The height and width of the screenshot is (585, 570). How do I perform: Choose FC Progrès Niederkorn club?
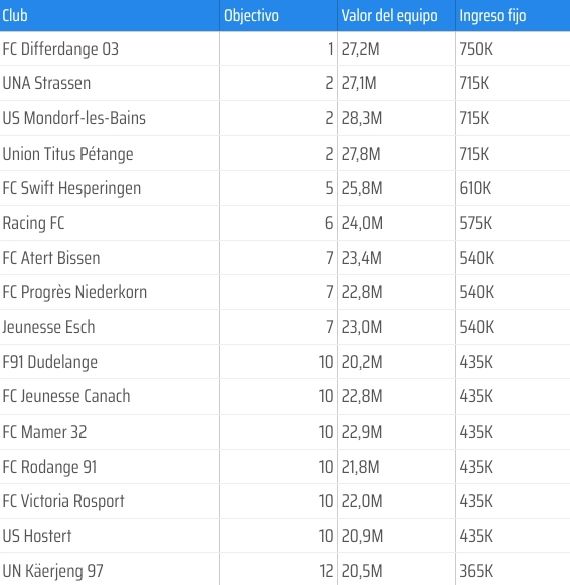click(x=75, y=292)
